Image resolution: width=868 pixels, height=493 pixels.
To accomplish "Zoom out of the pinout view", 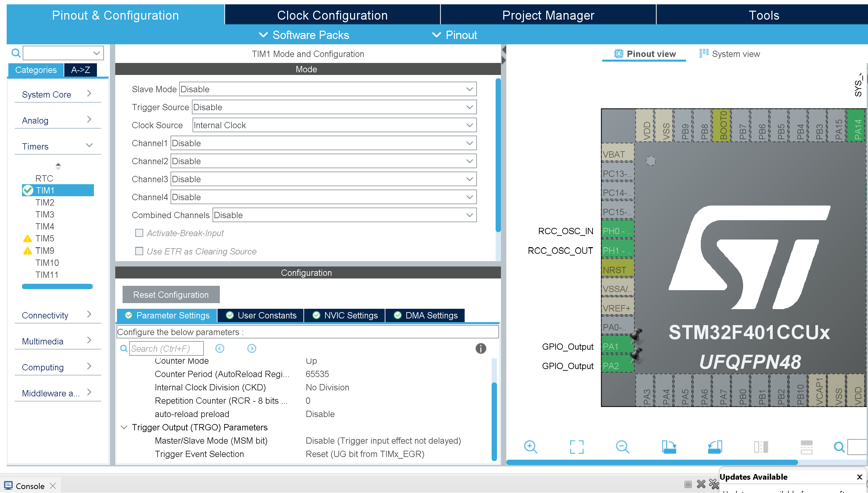I will (x=622, y=447).
